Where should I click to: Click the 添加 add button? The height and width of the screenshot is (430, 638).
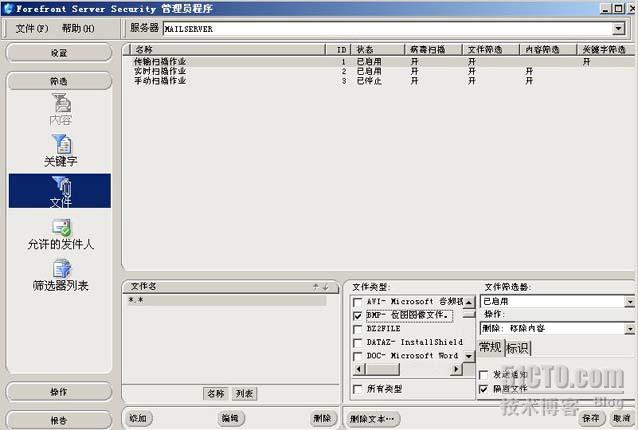pos(138,418)
